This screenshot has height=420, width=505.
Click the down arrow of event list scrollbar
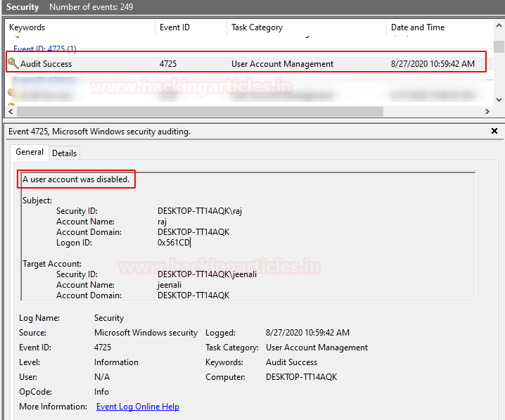499,100
